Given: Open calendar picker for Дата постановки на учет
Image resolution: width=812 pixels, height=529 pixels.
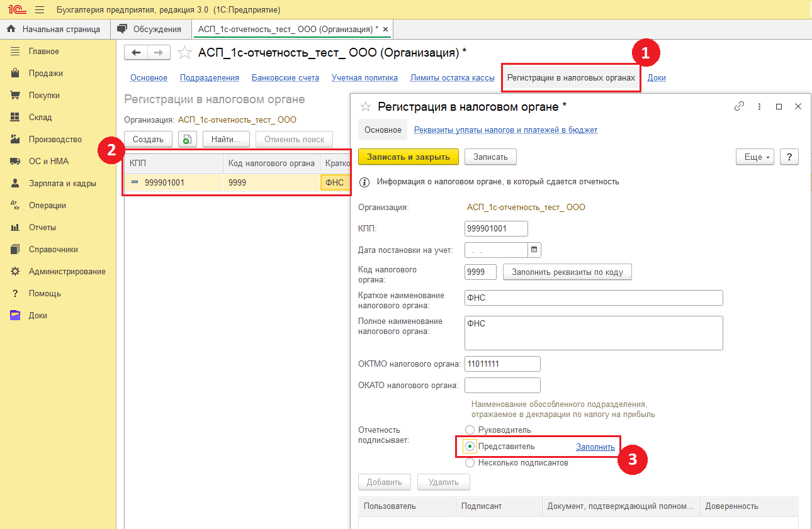Looking at the screenshot, I should (534, 250).
